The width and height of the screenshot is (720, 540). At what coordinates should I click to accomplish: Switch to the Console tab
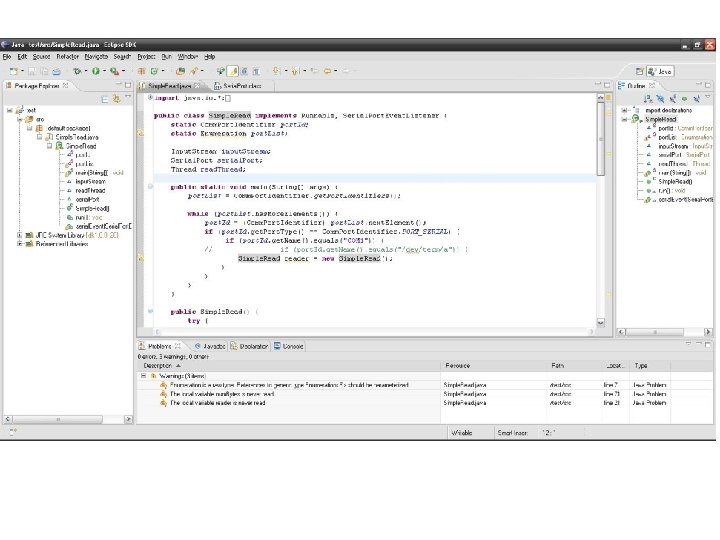coord(291,346)
